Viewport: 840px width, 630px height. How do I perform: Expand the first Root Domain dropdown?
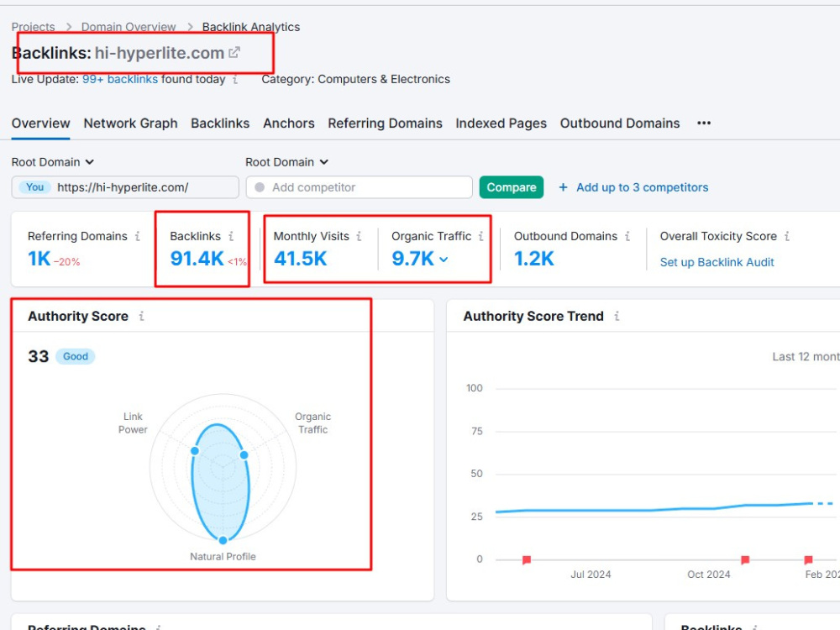click(x=52, y=162)
